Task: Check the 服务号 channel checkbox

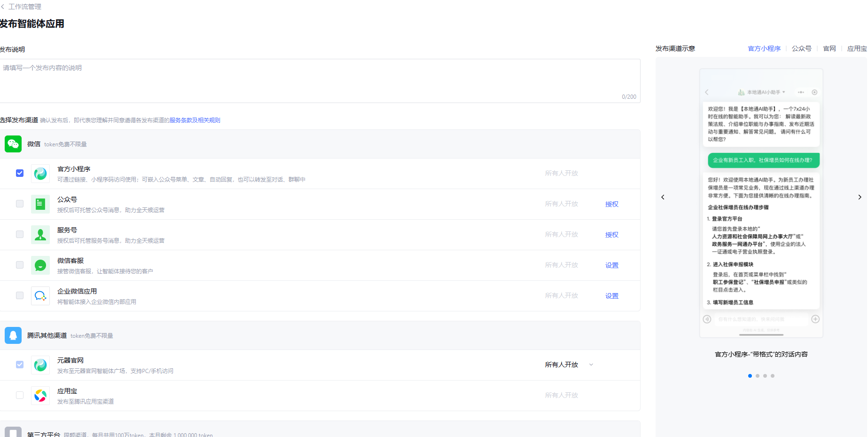Action: click(x=20, y=234)
